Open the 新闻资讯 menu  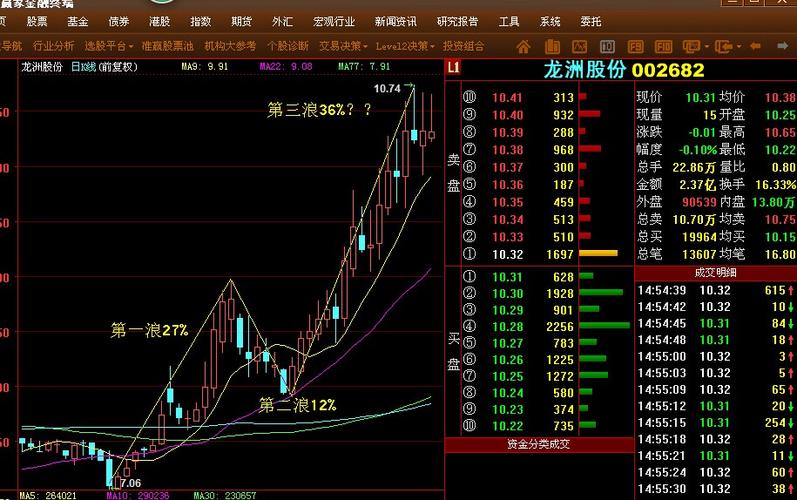(395, 21)
